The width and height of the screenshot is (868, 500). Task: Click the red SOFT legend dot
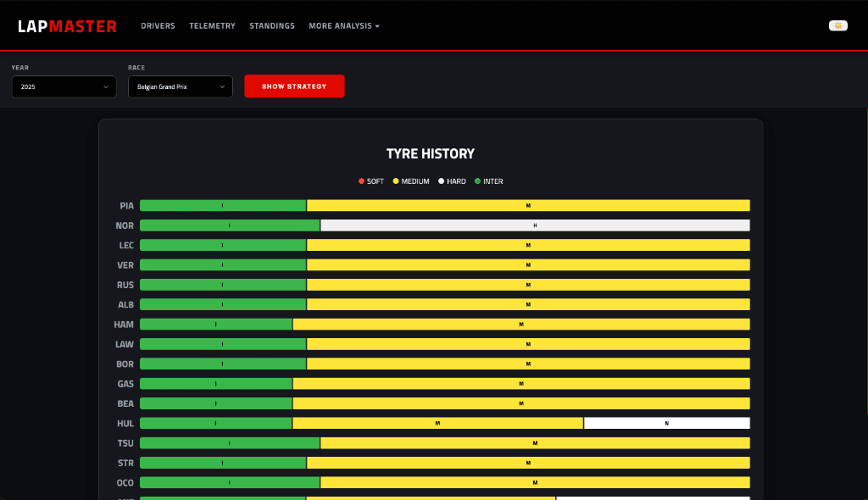tap(361, 181)
